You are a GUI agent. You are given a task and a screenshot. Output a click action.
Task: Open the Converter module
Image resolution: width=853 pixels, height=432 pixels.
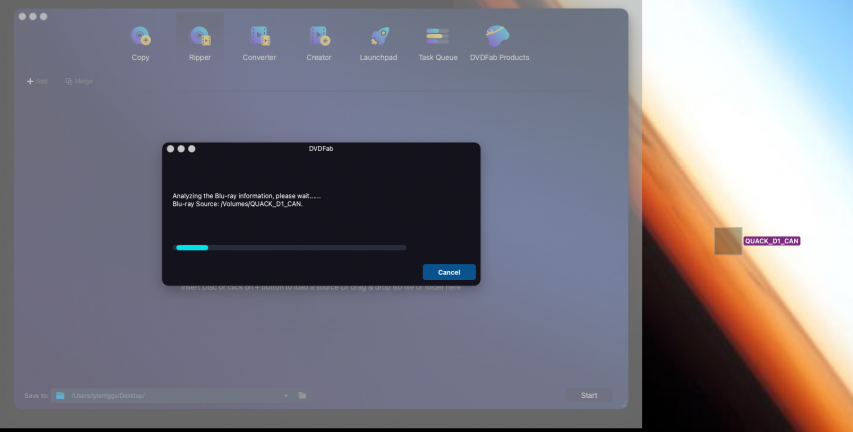tap(259, 42)
